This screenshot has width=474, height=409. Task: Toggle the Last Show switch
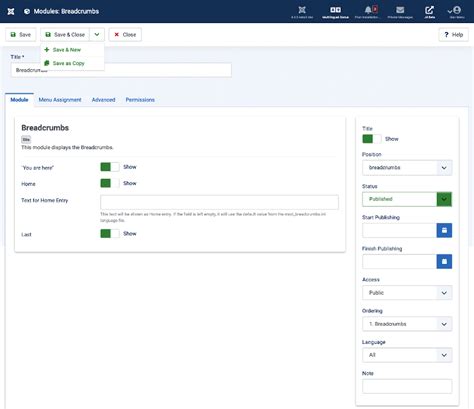(x=110, y=233)
